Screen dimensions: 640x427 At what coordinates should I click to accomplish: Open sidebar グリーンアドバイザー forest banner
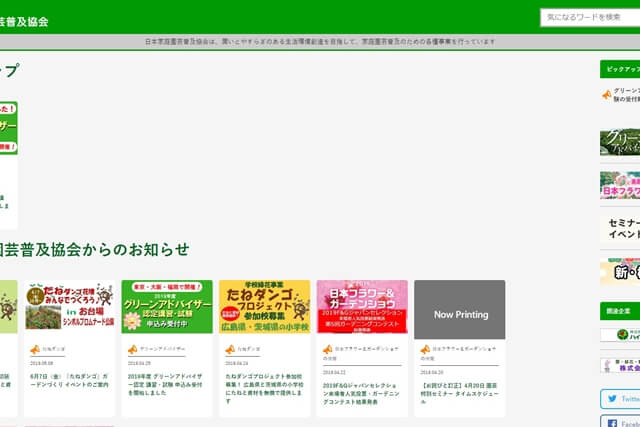(x=620, y=142)
